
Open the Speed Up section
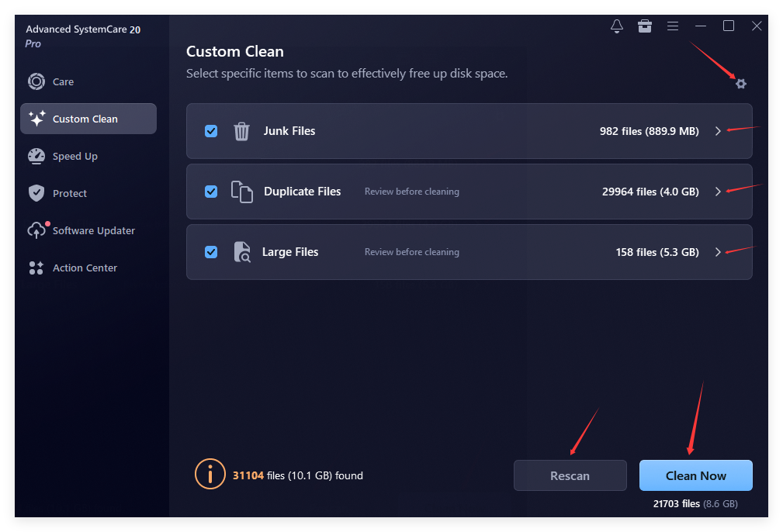pos(88,156)
